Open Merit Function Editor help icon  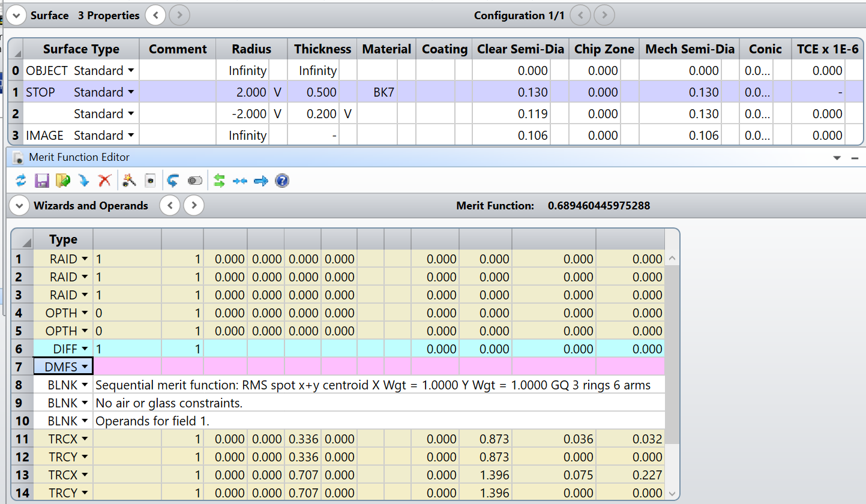pyautogui.click(x=282, y=181)
